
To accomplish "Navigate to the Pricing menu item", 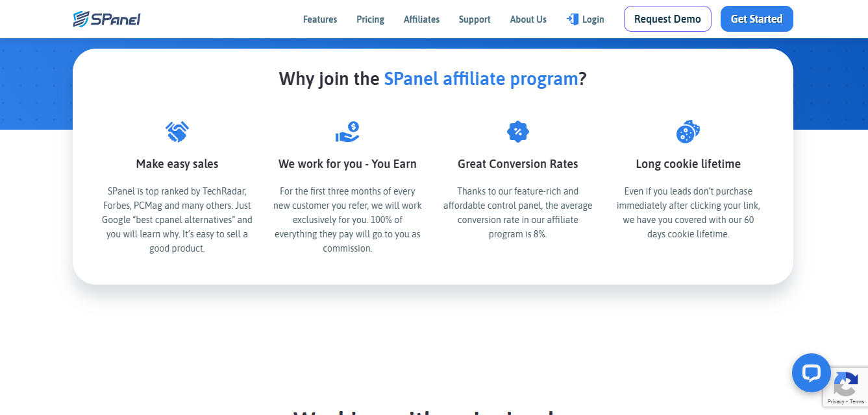I will (x=370, y=19).
